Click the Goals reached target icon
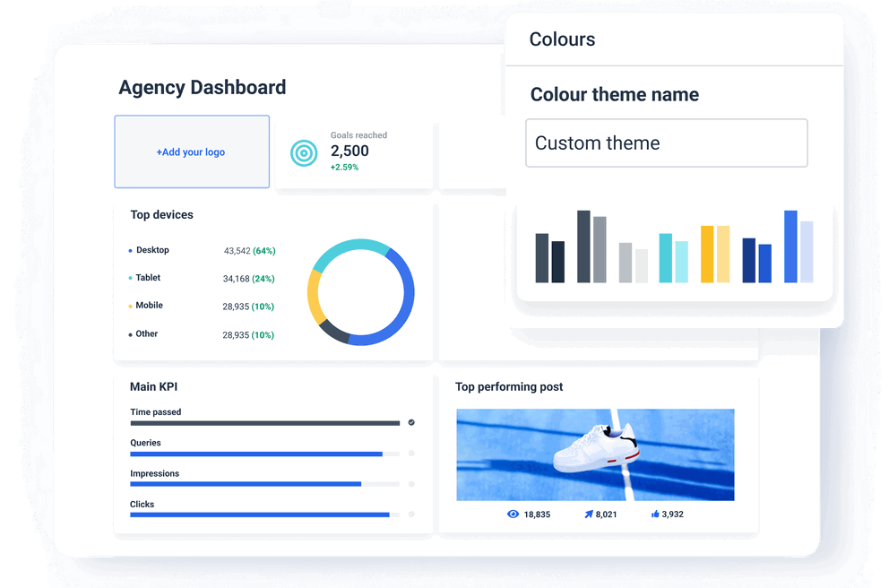The height and width of the screenshot is (588, 889). pos(305,152)
